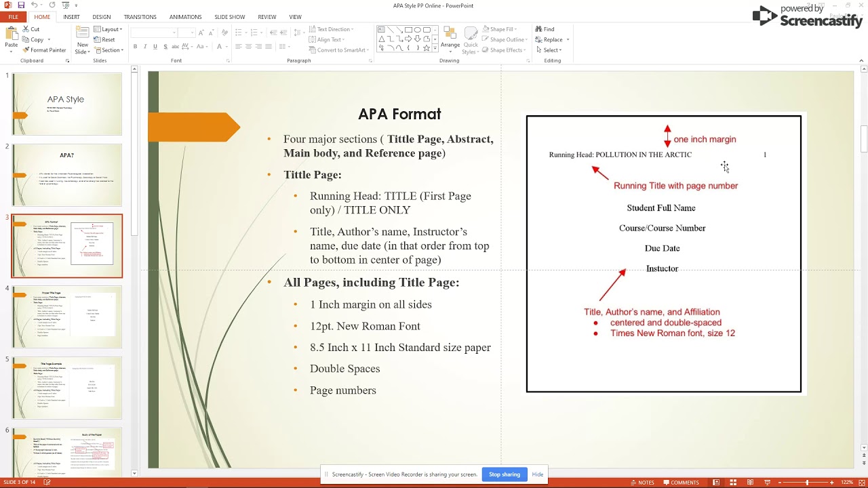The height and width of the screenshot is (488, 868).
Task: Align text left in Paragraph group
Action: coord(238,46)
